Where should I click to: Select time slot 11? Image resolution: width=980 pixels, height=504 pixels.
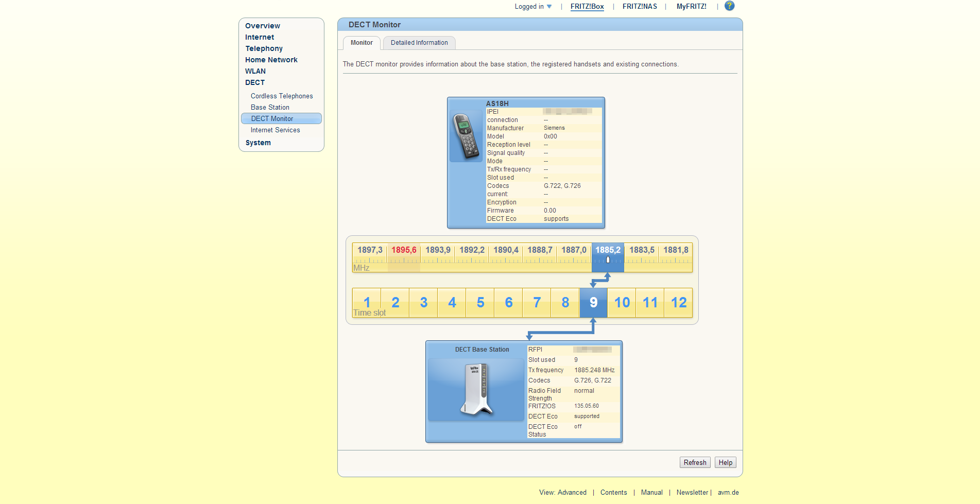pos(650,303)
